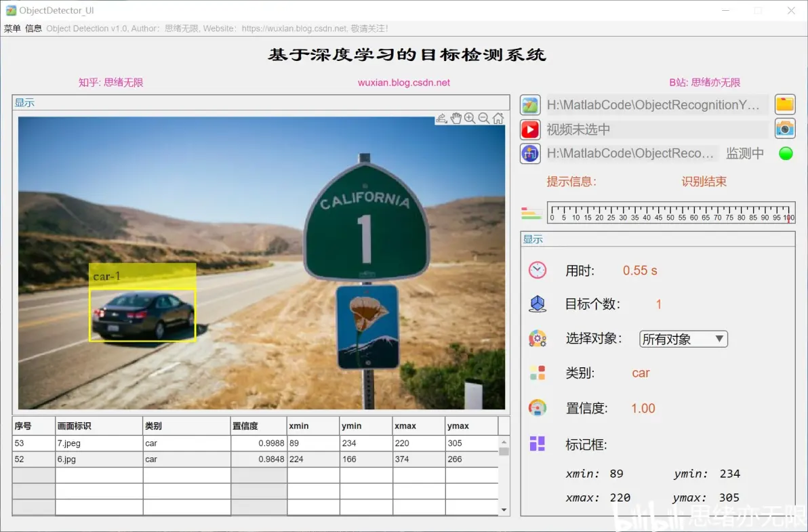This screenshot has height=532, width=808.
Task: Click the 视频未选中 video path field
Action: click(657, 129)
